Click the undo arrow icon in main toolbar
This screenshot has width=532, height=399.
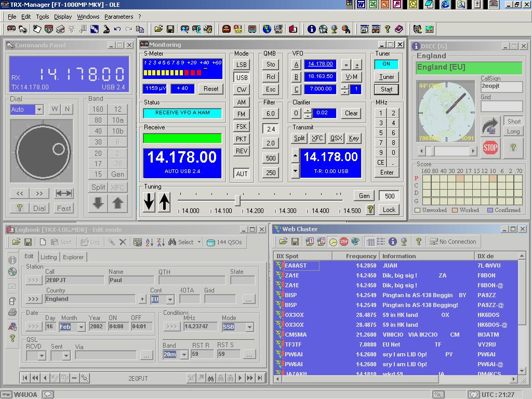tap(117, 29)
